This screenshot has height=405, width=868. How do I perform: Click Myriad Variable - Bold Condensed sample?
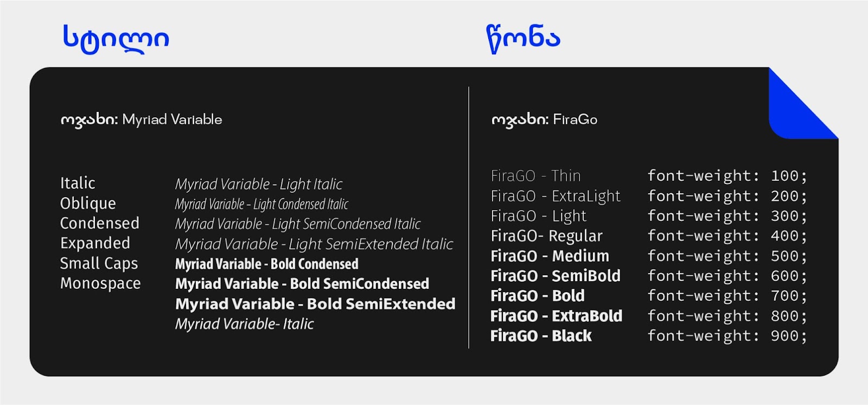pos(266,264)
